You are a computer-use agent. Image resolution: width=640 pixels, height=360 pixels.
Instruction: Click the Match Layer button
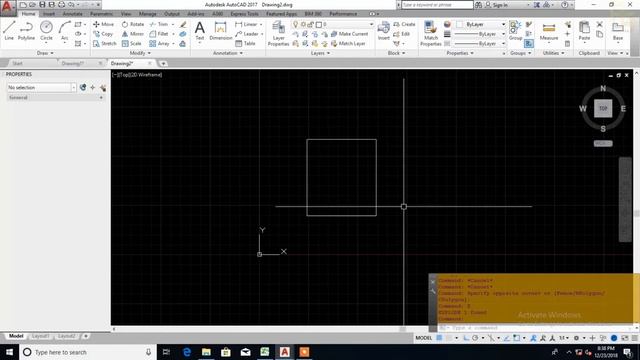pyautogui.click(x=348, y=43)
